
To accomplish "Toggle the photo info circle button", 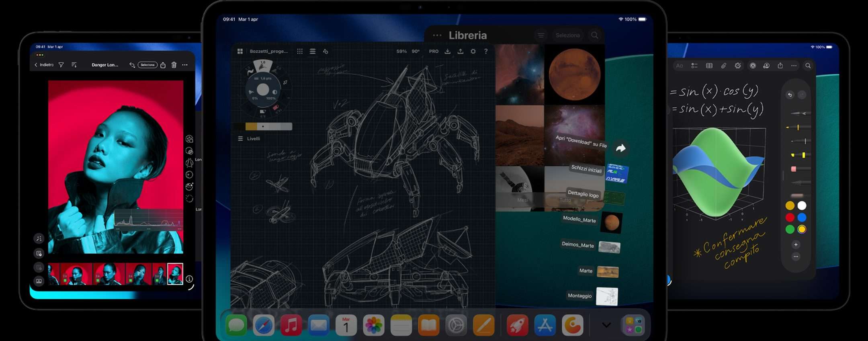I will [x=189, y=279].
